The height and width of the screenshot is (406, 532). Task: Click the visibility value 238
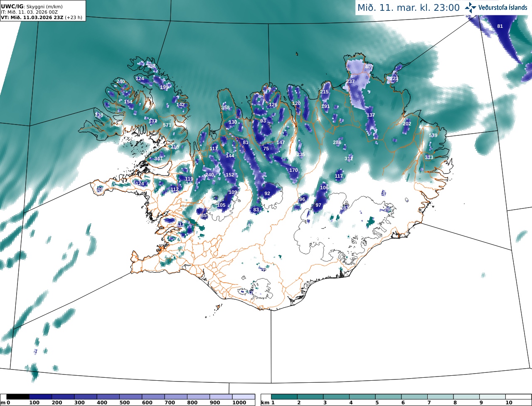(x=99, y=115)
